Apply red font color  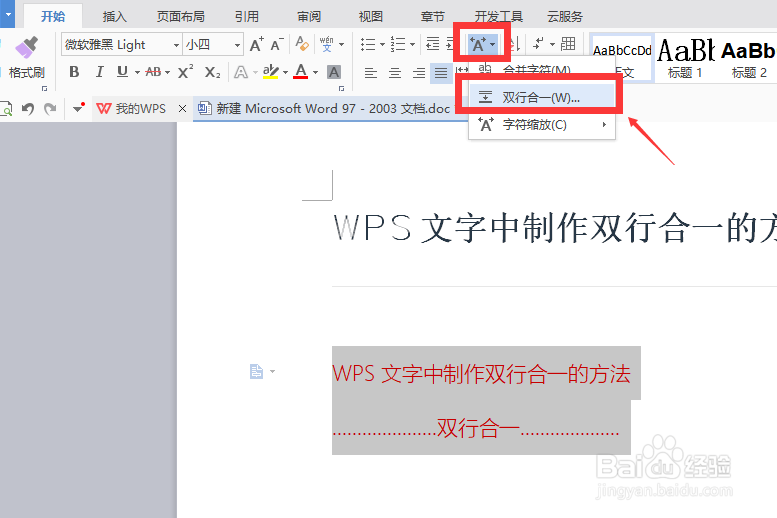click(x=301, y=72)
